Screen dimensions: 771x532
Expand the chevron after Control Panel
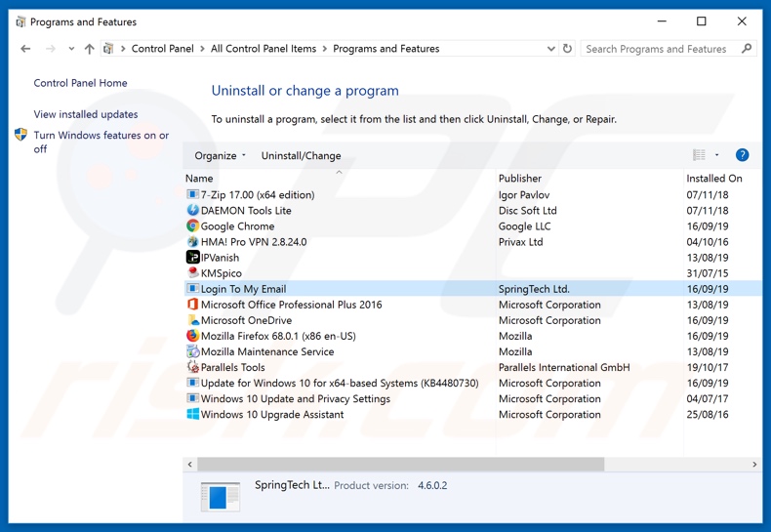[202, 49]
